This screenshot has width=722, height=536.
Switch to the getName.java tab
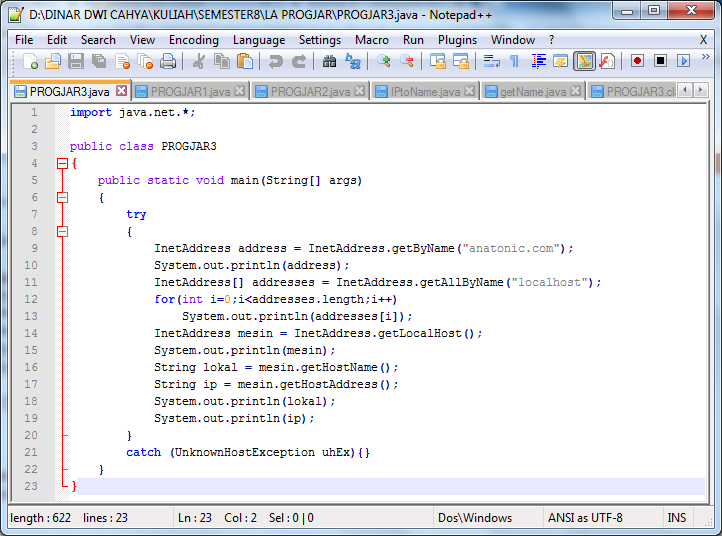click(533, 92)
